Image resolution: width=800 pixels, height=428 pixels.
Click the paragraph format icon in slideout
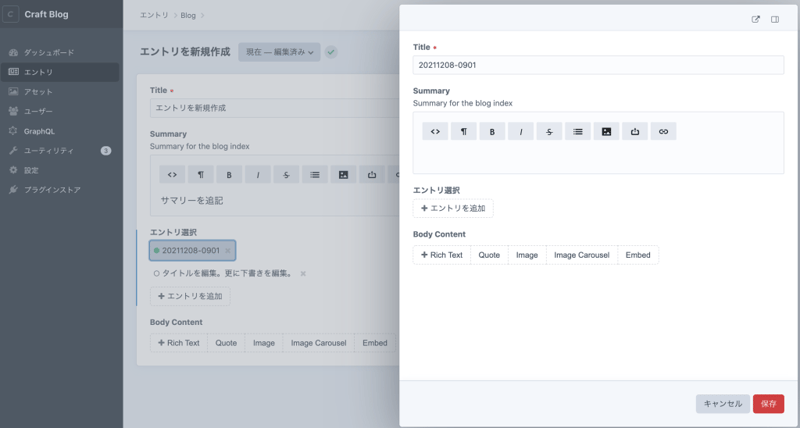[x=463, y=131]
